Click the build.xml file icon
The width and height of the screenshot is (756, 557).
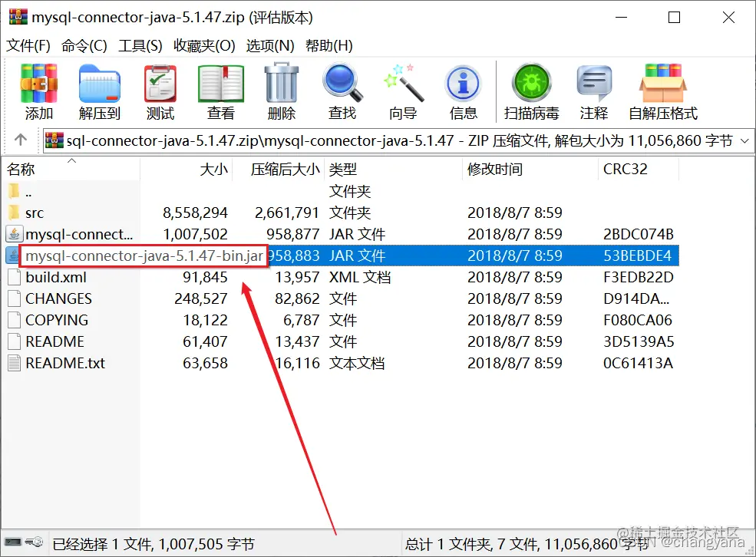pyautogui.click(x=15, y=277)
